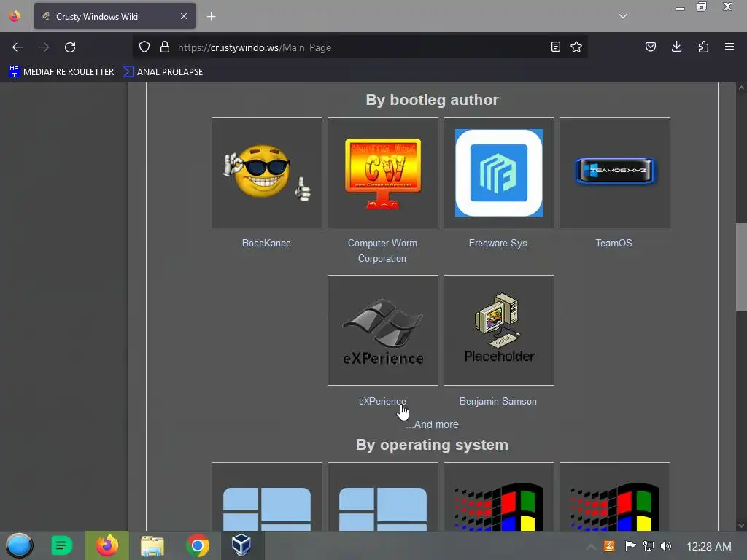
Task: Reload the current page
Action: pyautogui.click(x=70, y=47)
